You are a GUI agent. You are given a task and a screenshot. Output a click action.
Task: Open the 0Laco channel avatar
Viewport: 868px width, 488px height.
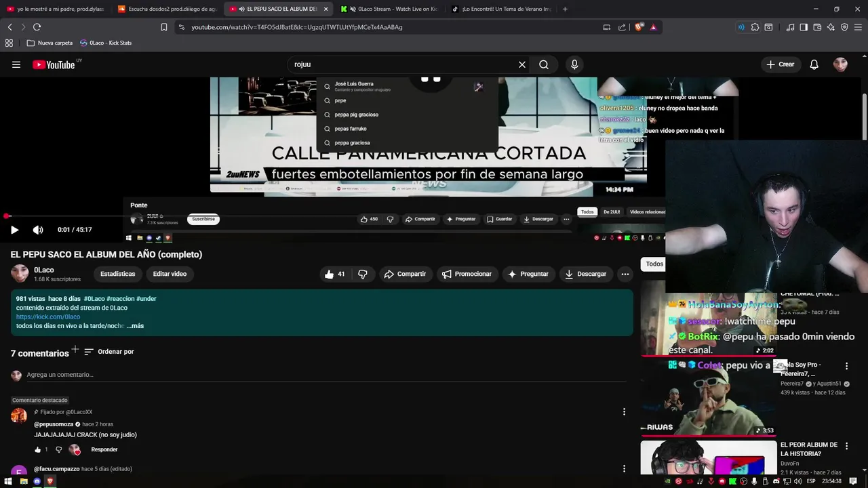tap(20, 274)
